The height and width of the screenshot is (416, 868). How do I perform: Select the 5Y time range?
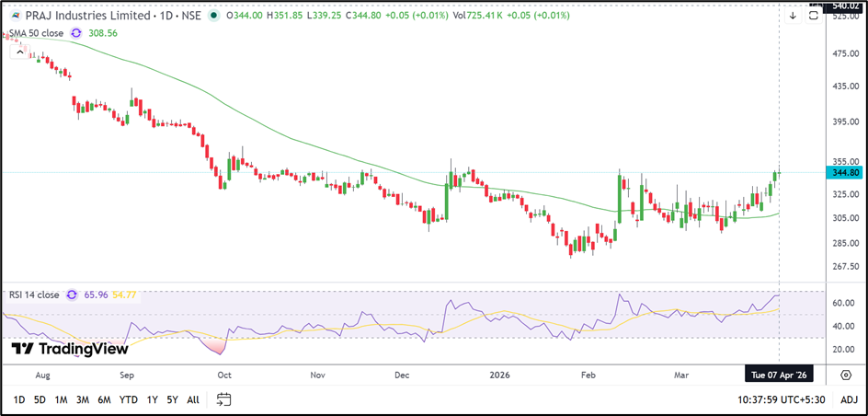[172, 399]
